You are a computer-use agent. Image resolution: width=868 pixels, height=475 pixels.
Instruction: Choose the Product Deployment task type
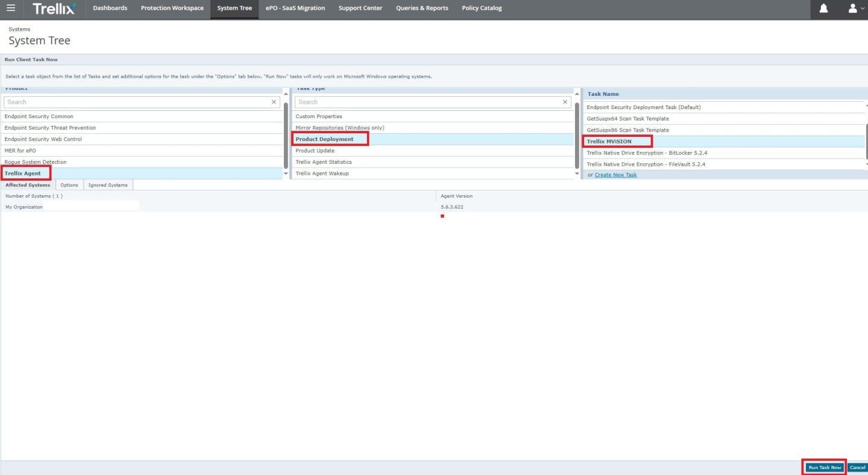point(433,139)
